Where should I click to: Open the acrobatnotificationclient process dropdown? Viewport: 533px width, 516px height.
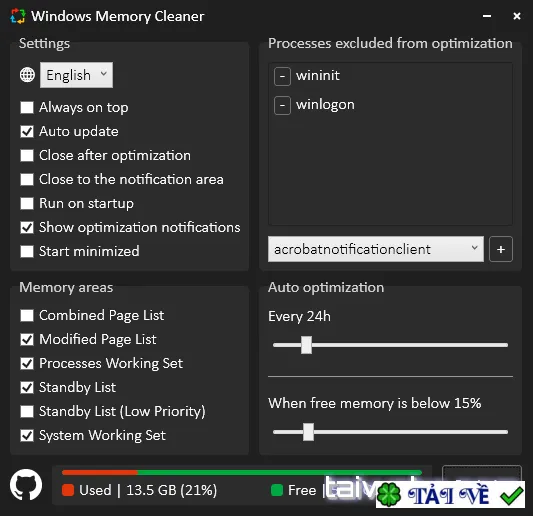tap(376, 249)
